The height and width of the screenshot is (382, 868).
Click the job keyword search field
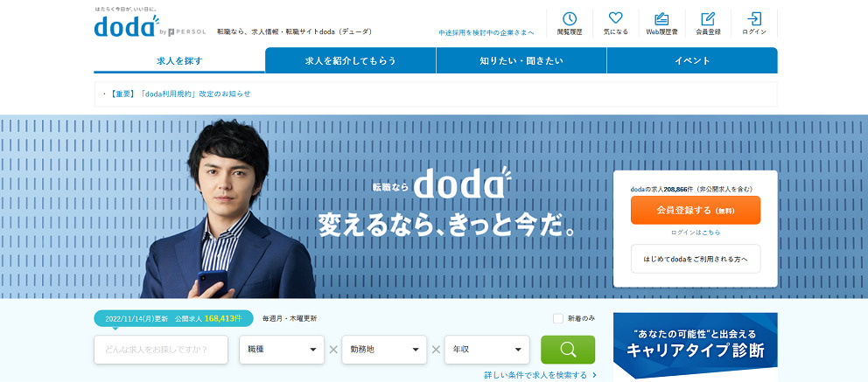tap(160, 350)
